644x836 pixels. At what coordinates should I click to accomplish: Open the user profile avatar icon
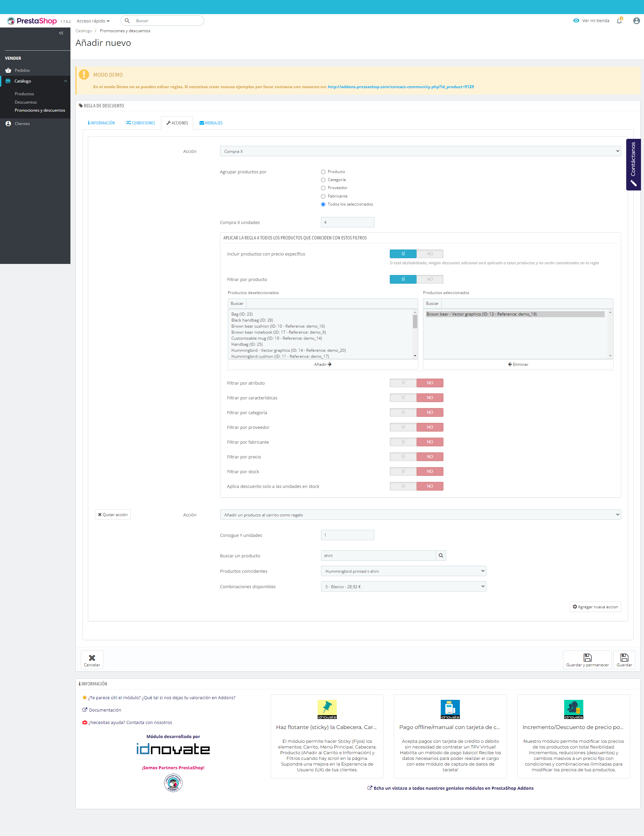click(x=636, y=21)
